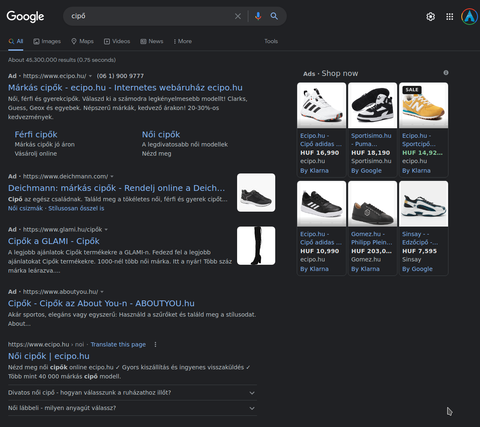Switch to the News tab
Image resolution: width=480 pixels, height=427 pixels.
pos(152,41)
